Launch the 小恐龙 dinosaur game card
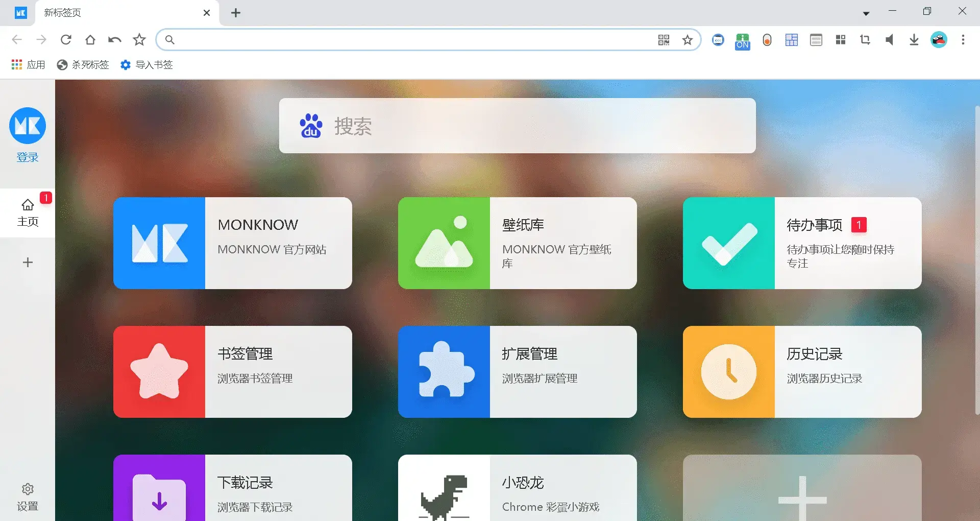Viewport: 980px width, 521px height. (x=518, y=488)
